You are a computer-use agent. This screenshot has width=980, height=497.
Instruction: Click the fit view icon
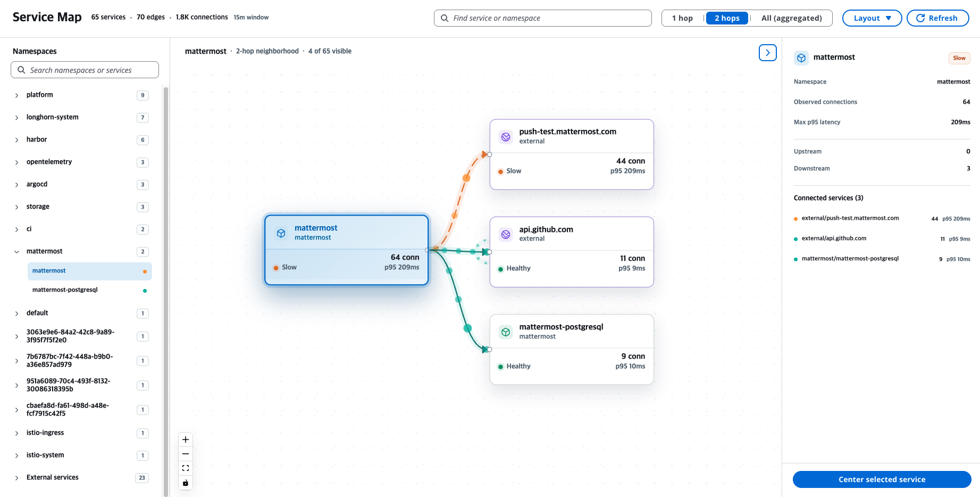point(186,468)
